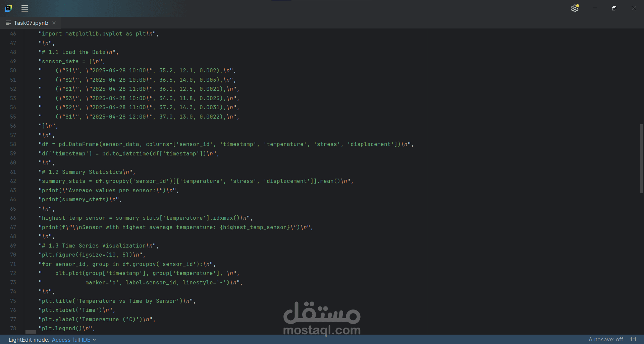Place cursor on 'import matplotlib.pyplot as plt' line

pyautogui.click(x=99, y=34)
